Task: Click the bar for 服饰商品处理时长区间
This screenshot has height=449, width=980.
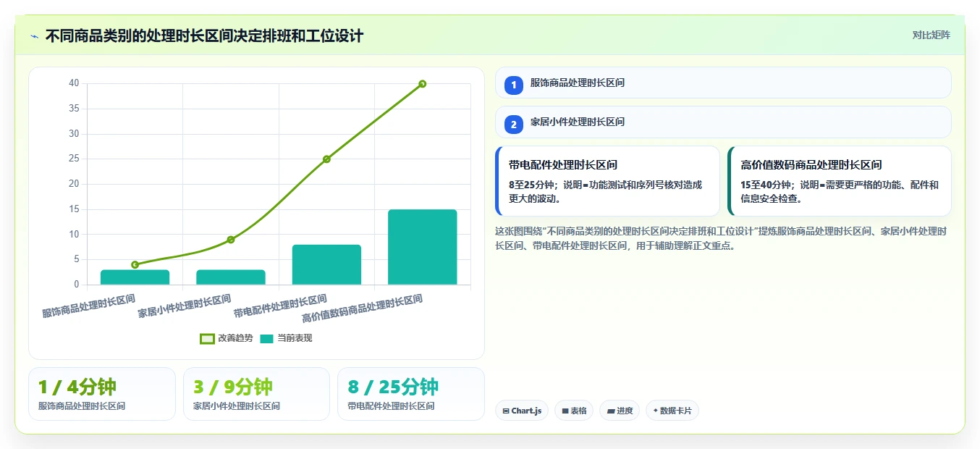Action: 135,277
